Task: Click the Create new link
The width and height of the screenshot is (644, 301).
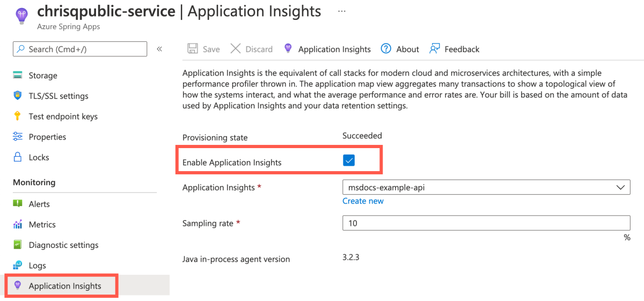Action: [x=363, y=201]
